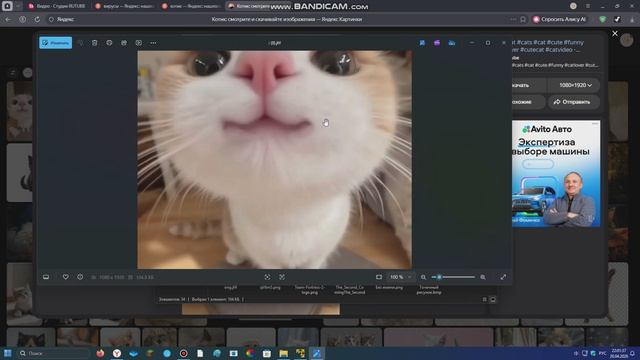Click the zoom out magnifier icon
The width and height of the screenshot is (640, 360).
tap(423, 277)
